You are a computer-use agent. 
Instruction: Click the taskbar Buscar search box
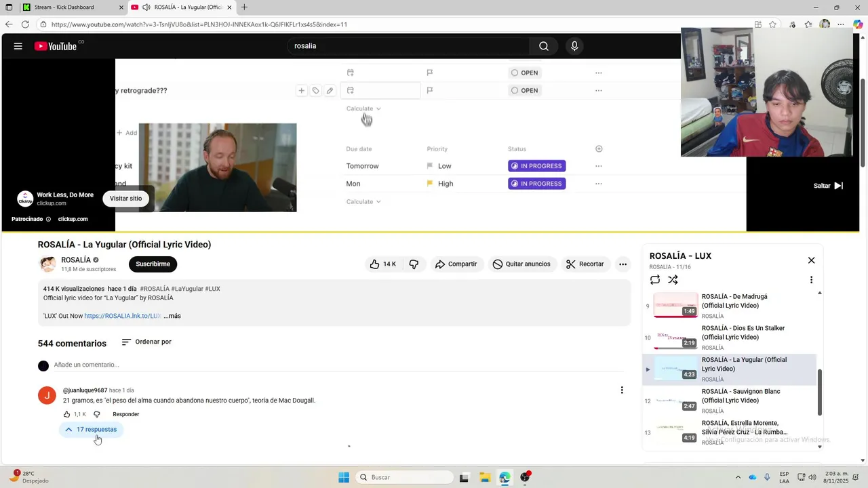(404, 477)
